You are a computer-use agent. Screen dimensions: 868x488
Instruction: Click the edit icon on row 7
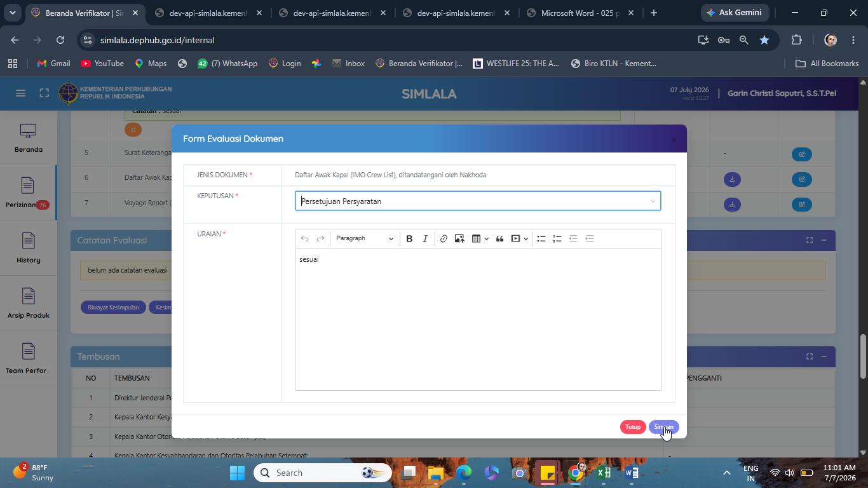[802, 205]
